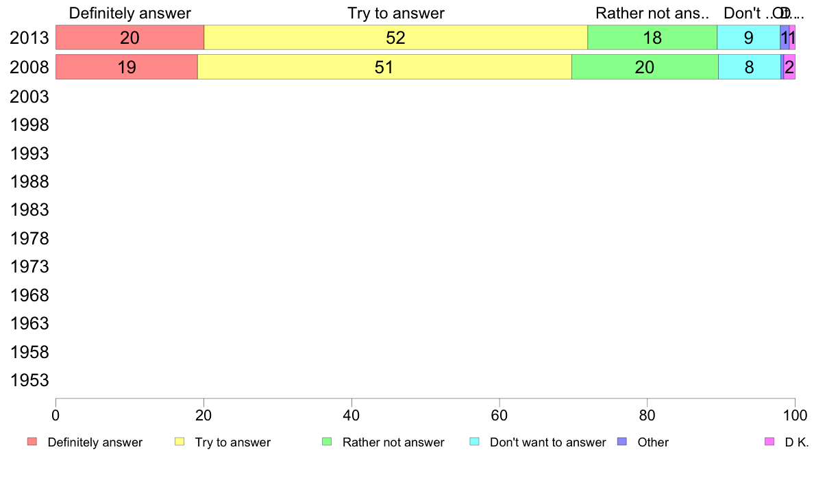
Task: Select the 2008 cyan segment showing 8
Action: [750, 67]
